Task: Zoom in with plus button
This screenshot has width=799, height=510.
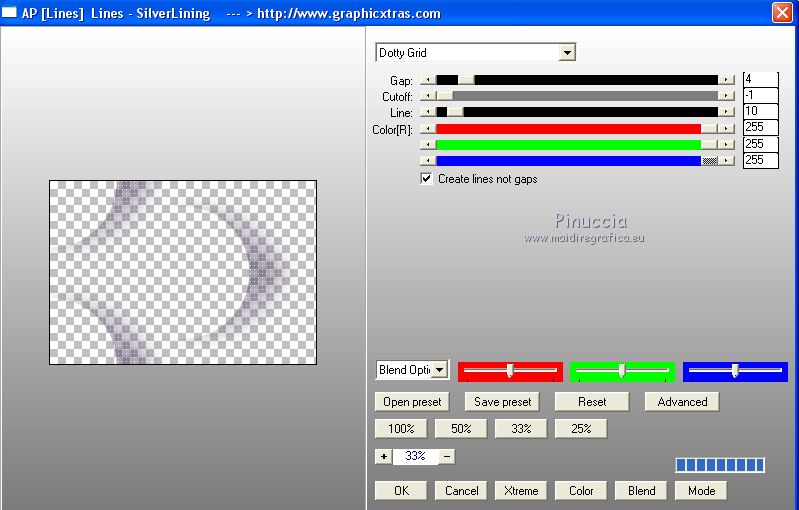Action: pyautogui.click(x=384, y=457)
